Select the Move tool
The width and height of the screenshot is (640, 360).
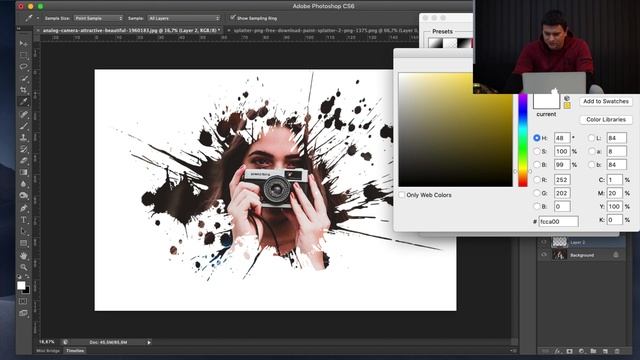pos(23,43)
